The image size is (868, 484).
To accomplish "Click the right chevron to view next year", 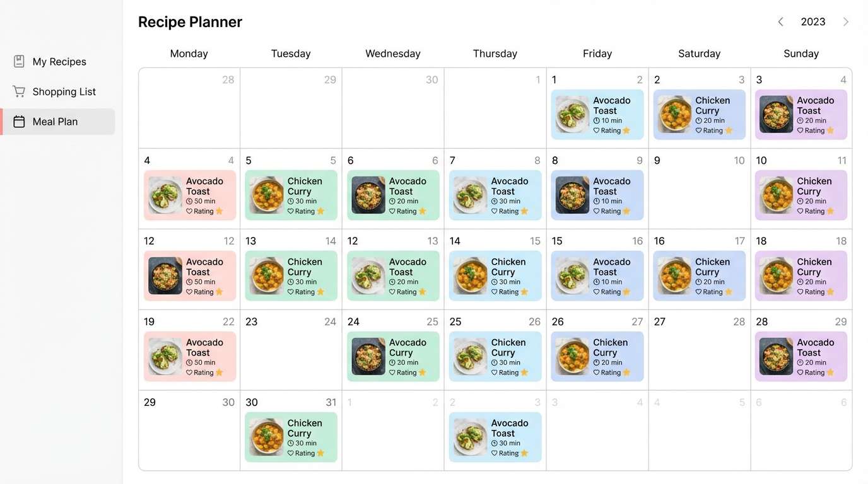I will coord(846,21).
